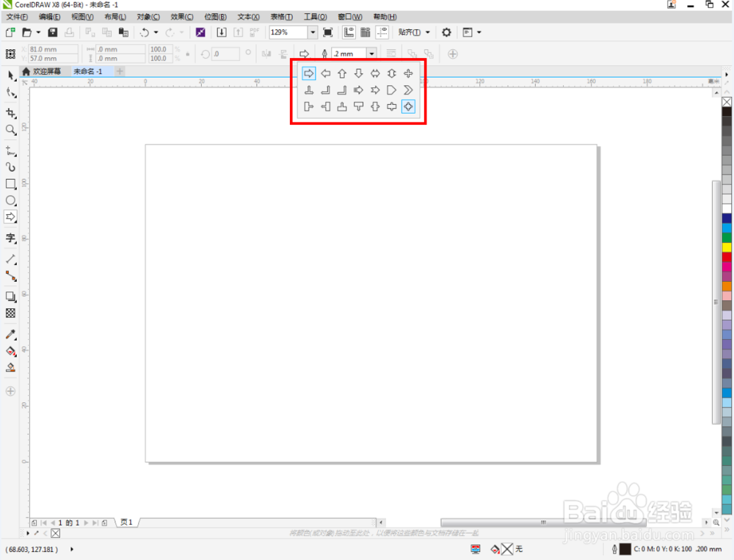Select the right arrow shape in picker
The height and width of the screenshot is (560, 734).
pyautogui.click(x=309, y=73)
